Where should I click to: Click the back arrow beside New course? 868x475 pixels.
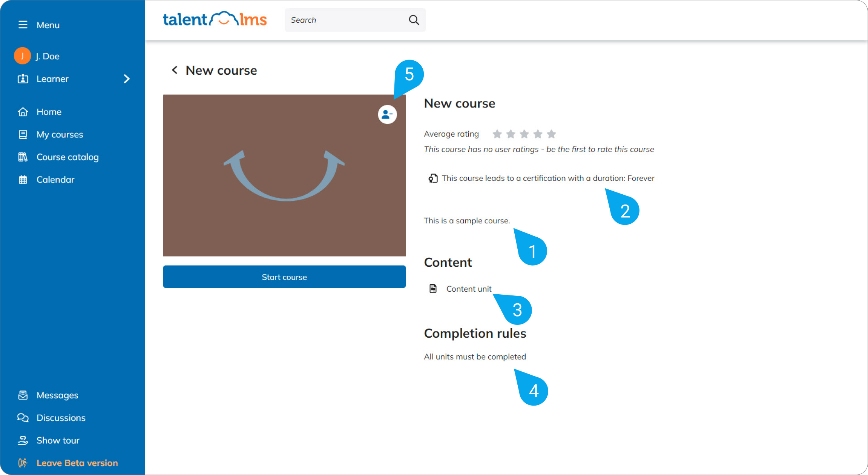click(x=174, y=70)
